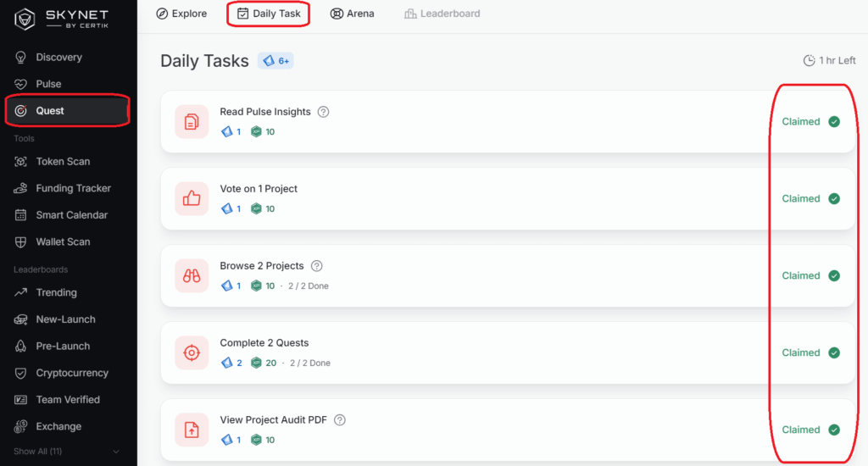Click Claimed on Complete 2 Quests

point(811,352)
